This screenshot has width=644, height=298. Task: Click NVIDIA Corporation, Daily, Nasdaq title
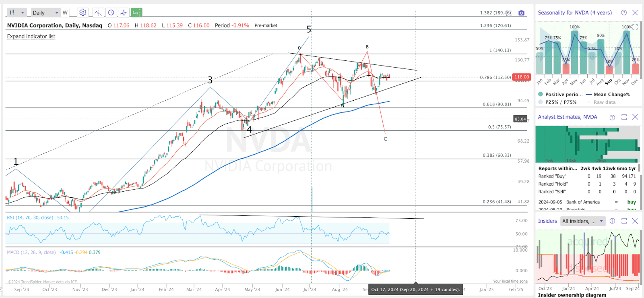click(55, 25)
